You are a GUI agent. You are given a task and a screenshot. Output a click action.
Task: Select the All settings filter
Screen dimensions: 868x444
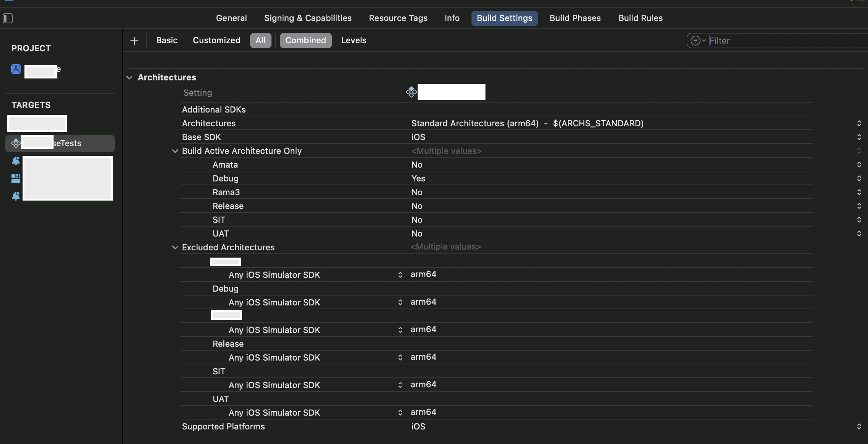[x=260, y=41]
